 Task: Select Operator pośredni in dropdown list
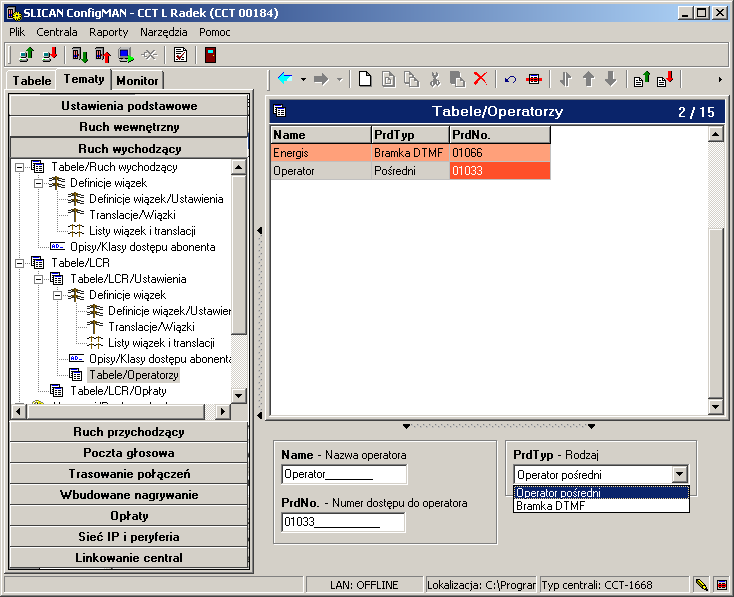(x=601, y=493)
